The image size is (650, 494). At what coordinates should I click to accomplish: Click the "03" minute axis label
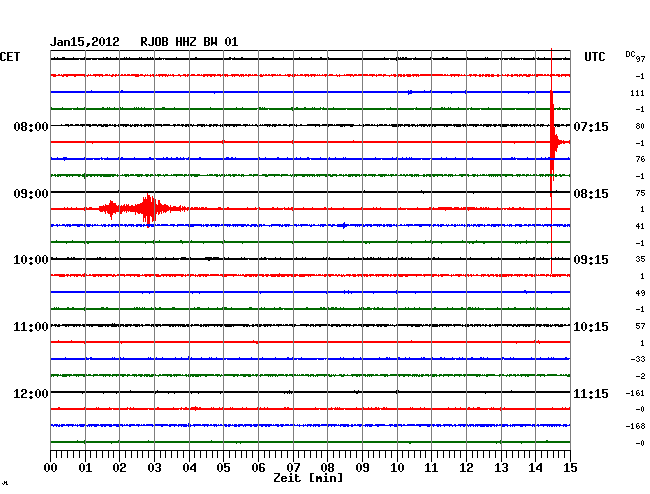click(x=154, y=468)
